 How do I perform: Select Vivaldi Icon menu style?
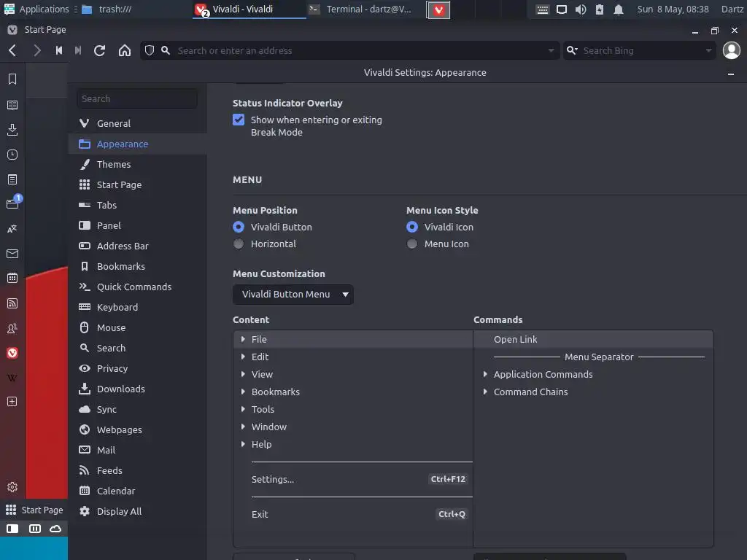[412, 227]
